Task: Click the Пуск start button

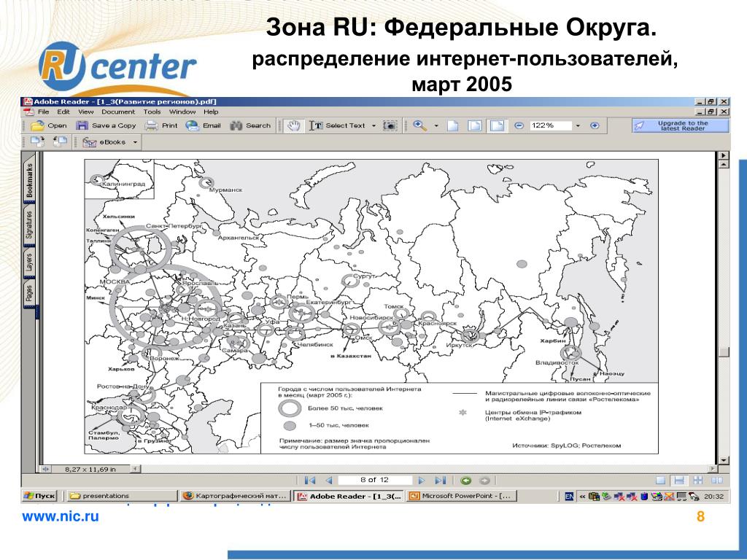Action: click(39, 496)
